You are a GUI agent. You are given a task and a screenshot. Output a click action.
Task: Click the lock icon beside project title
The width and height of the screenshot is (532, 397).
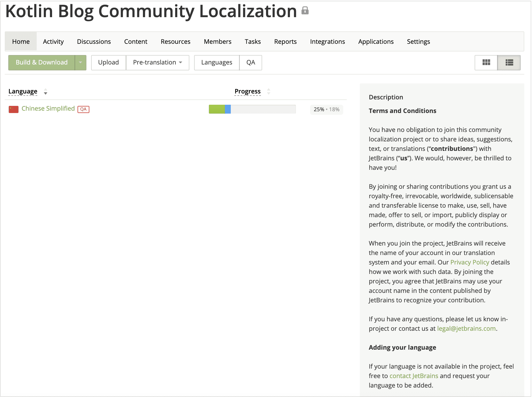305,11
